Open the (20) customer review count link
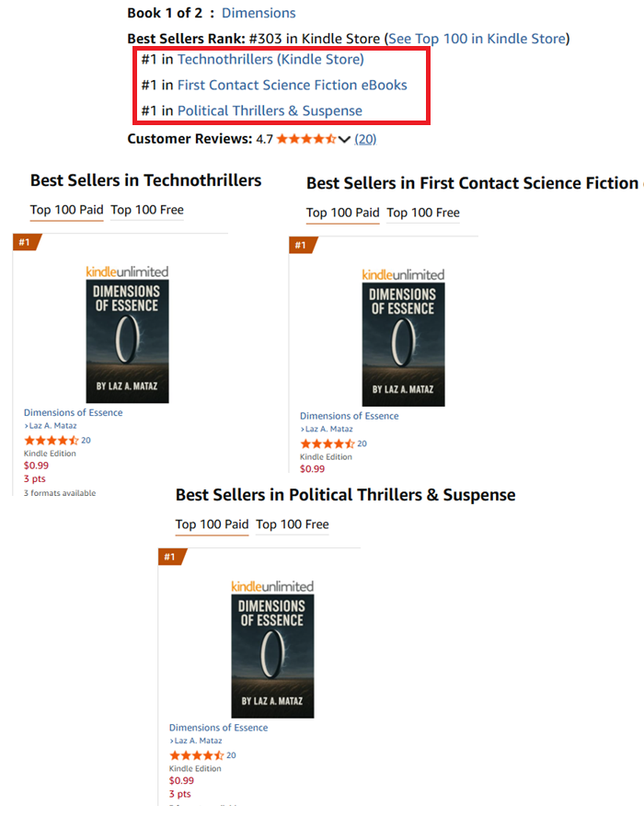Screen dimensions: 644x828 [x=365, y=139]
